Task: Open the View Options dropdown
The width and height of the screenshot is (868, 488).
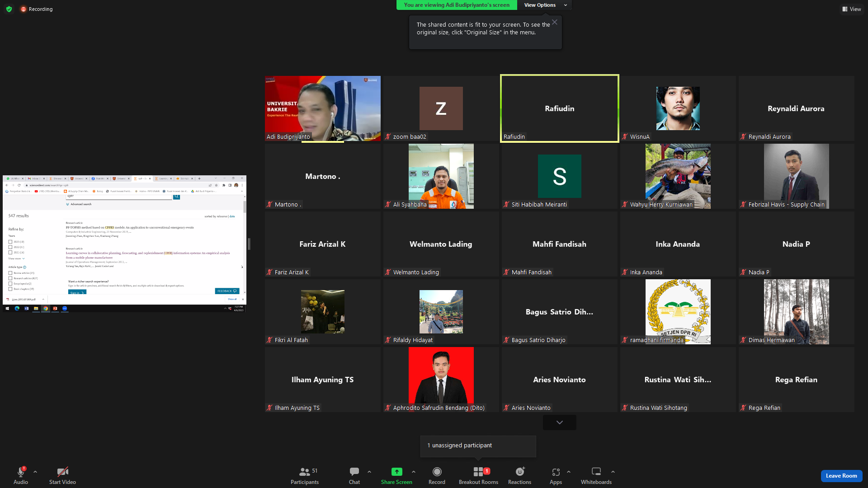Action: [x=545, y=5]
